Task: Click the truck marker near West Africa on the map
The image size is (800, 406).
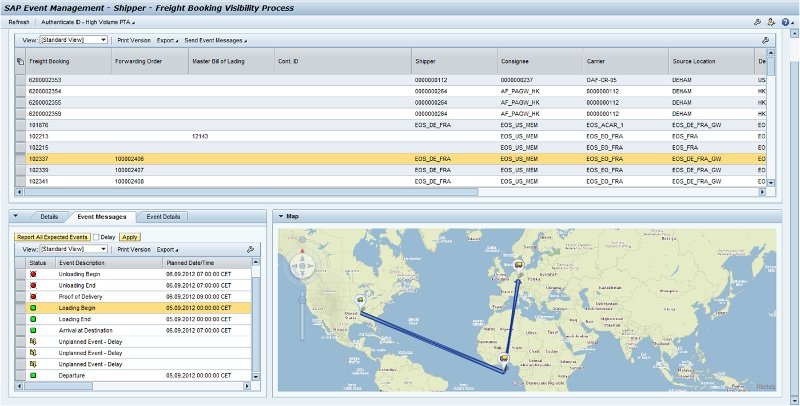Action: click(504, 359)
